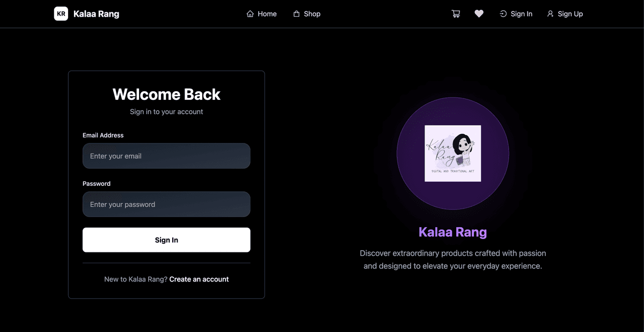Click the Password field label

coord(97,184)
